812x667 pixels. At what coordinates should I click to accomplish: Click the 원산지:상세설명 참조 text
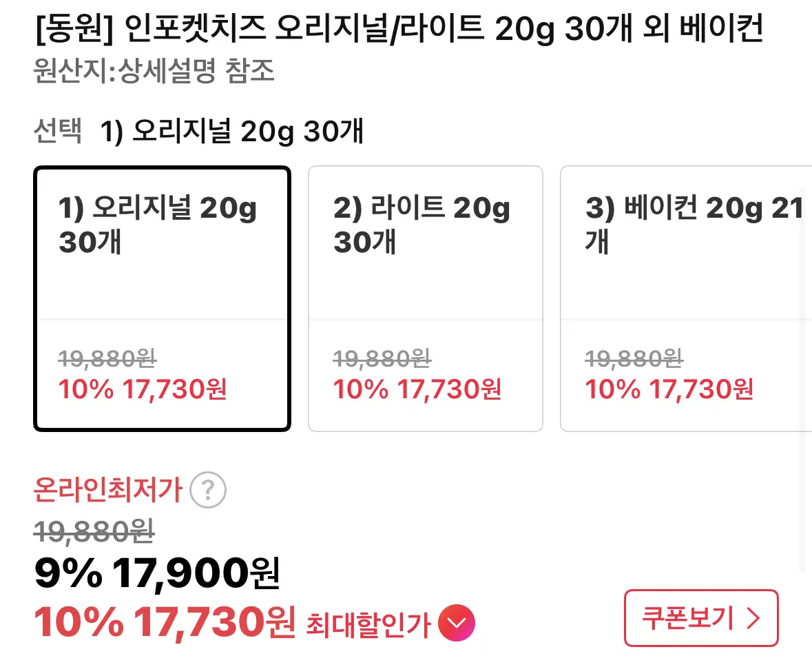click(154, 71)
